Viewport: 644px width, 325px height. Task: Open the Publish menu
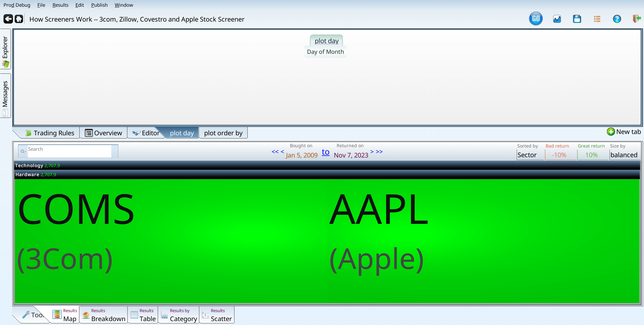99,5
